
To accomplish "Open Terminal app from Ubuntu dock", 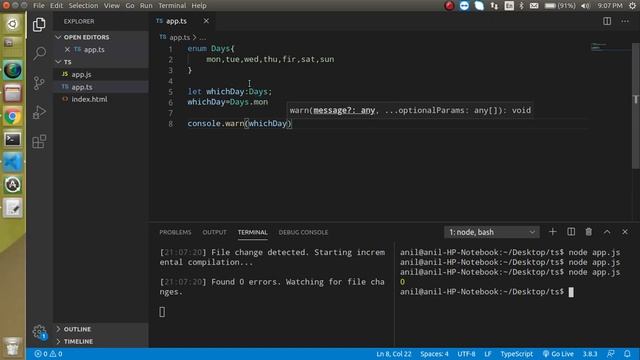I will click(13, 140).
